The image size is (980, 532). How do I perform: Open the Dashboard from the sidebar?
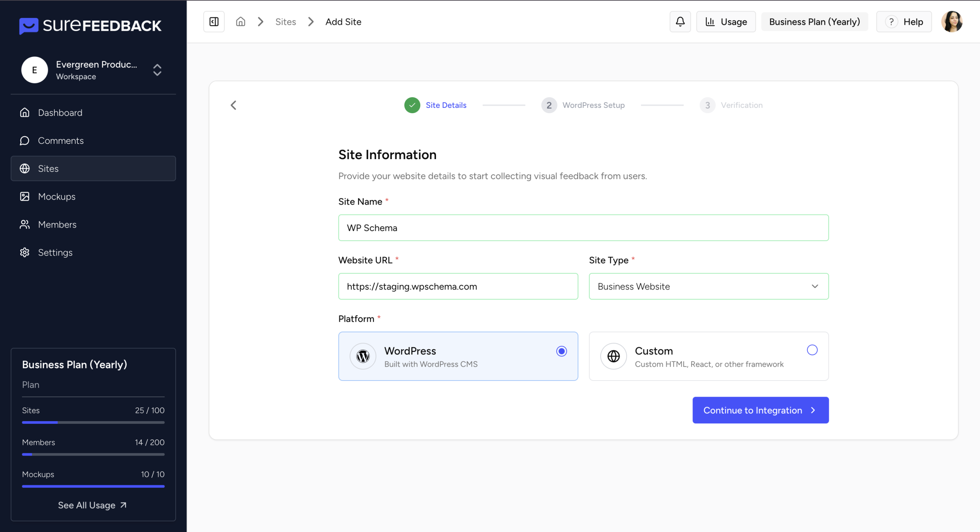tap(60, 112)
